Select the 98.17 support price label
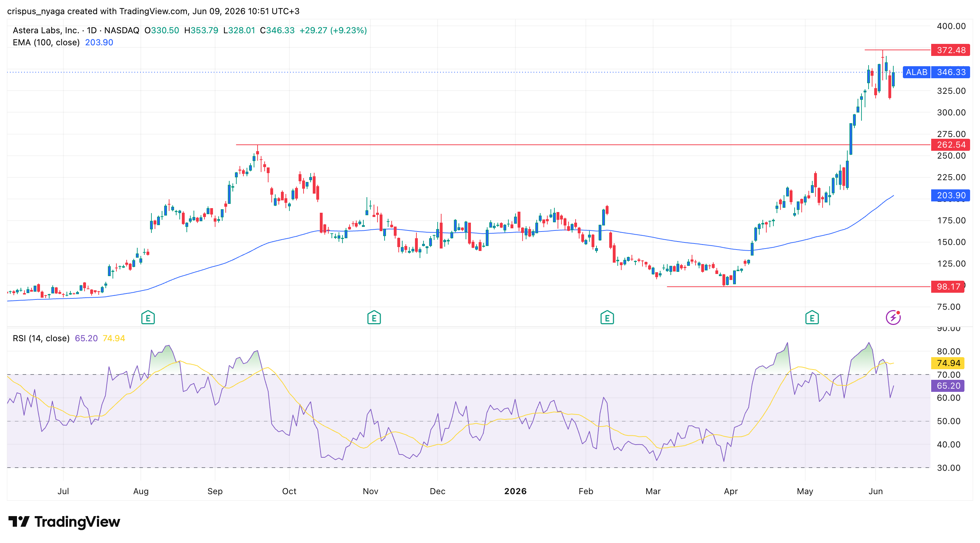Screen dimensions: 980x543 [947, 286]
